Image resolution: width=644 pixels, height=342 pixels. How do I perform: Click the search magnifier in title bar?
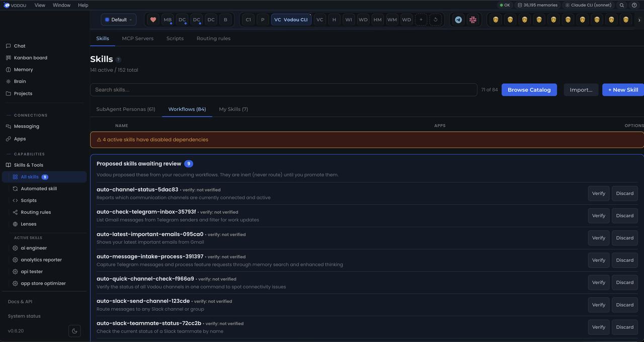pyautogui.click(x=622, y=5)
